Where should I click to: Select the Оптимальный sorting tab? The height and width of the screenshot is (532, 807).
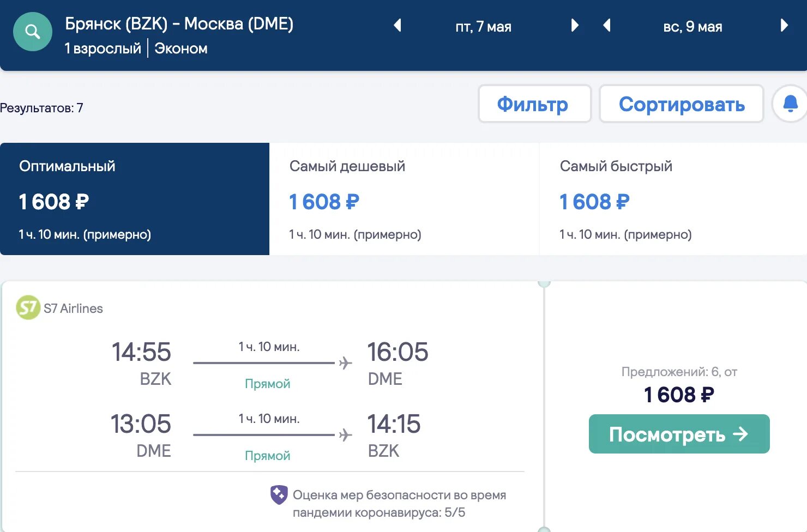click(x=135, y=199)
